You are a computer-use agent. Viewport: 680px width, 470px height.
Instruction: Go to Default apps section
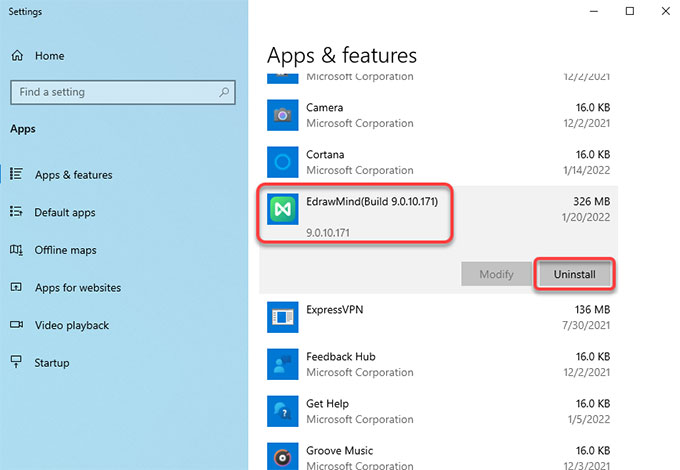pos(65,212)
